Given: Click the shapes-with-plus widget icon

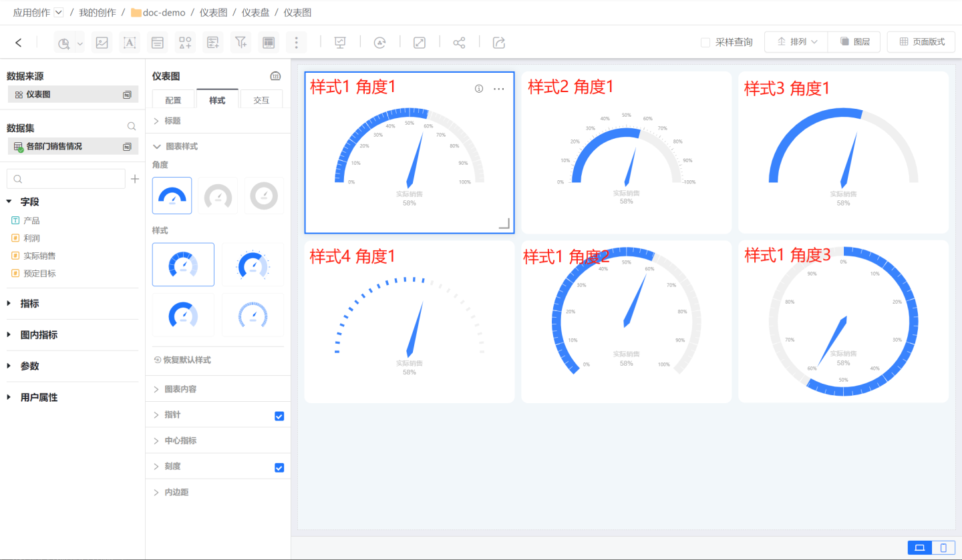Looking at the screenshot, I should [185, 43].
